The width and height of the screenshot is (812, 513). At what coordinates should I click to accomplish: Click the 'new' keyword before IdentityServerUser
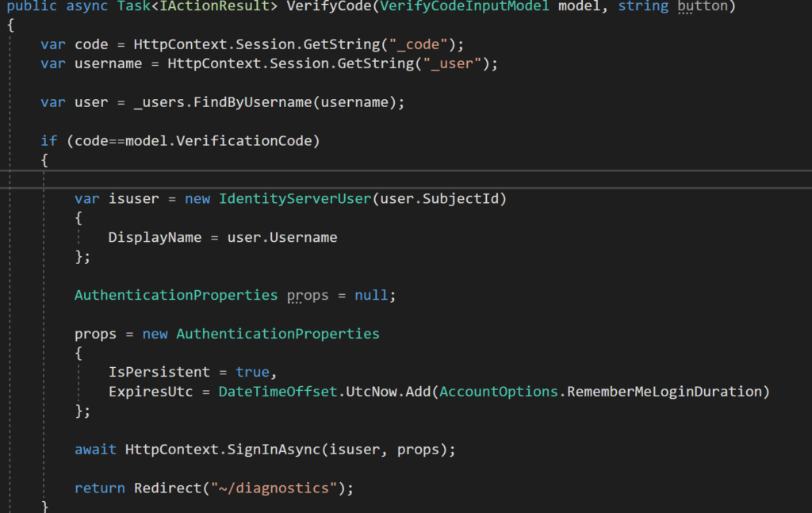coord(197,199)
